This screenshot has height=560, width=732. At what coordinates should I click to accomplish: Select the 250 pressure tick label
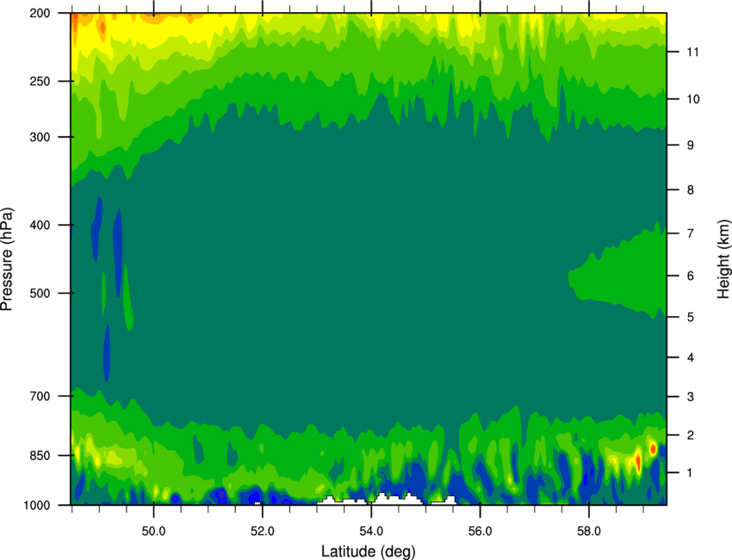(40, 81)
